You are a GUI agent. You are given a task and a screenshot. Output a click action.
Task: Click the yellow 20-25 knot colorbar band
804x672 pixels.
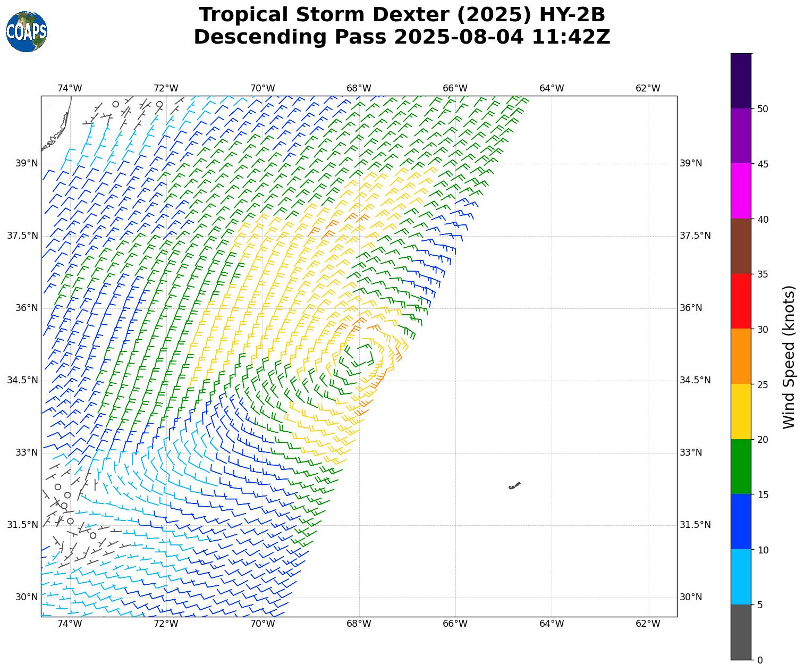[x=741, y=411]
